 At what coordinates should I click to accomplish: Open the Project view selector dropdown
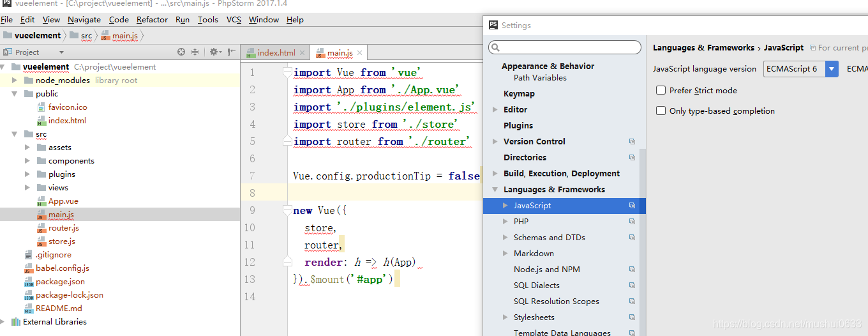pos(61,52)
